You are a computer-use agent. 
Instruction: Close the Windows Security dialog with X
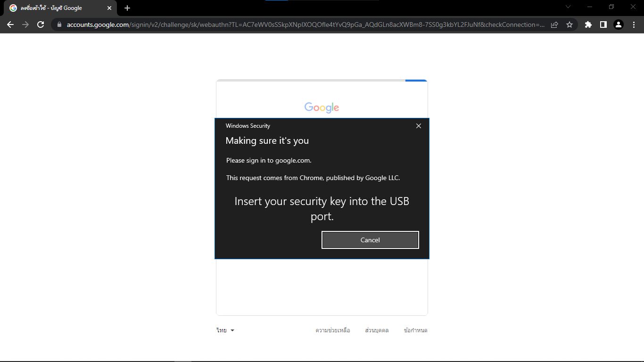[x=418, y=126]
